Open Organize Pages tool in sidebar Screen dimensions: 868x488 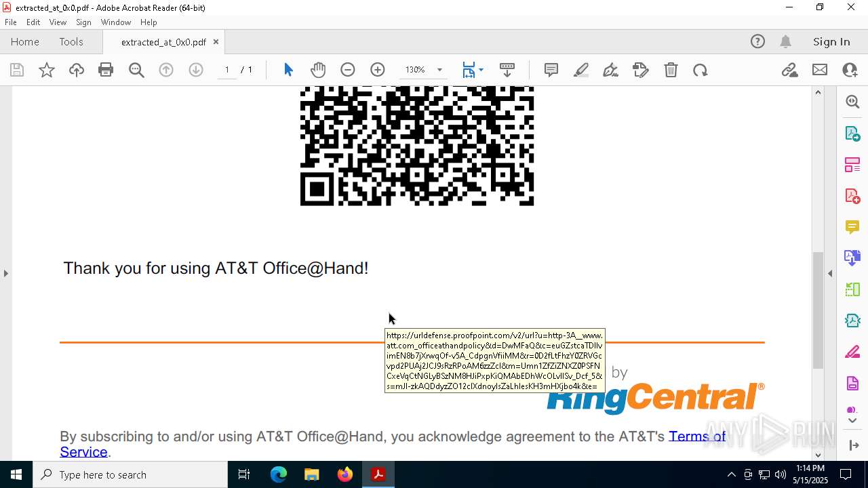click(852, 164)
